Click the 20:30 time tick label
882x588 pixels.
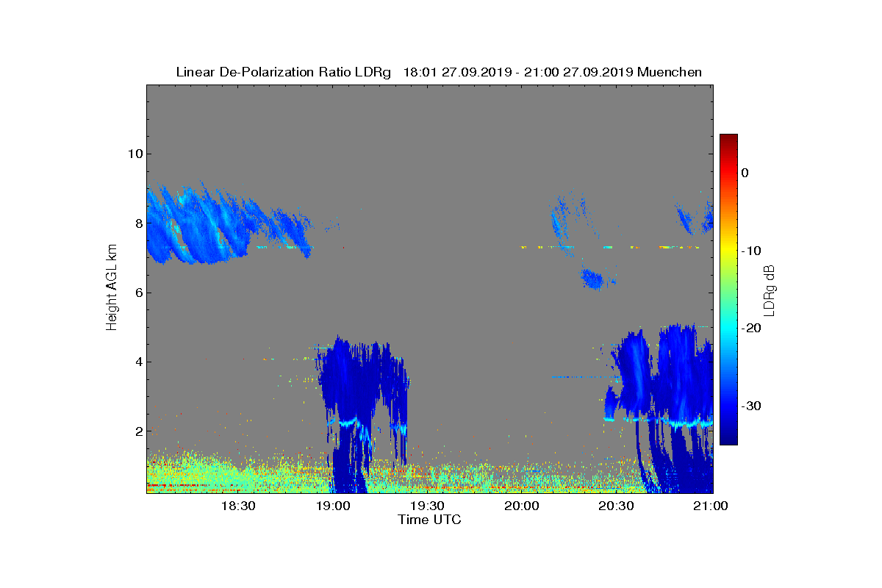pyautogui.click(x=616, y=506)
